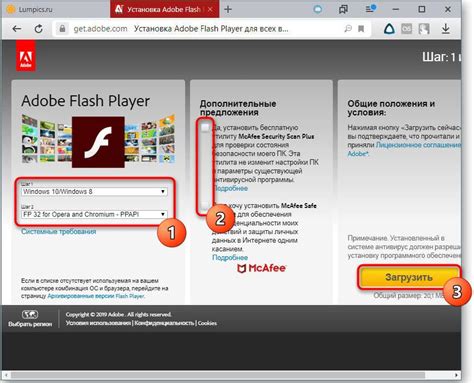Uncheck the McAfee Security Scan Plus offer
The width and height of the screenshot is (474, 383).
tap(206, 127)
